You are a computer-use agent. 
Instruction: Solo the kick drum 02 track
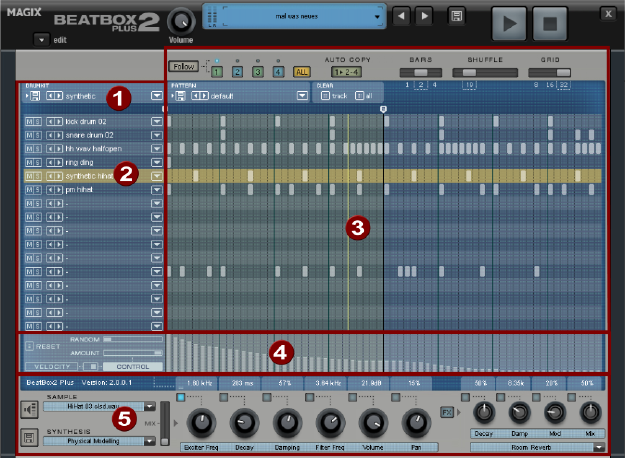(37, 122)
